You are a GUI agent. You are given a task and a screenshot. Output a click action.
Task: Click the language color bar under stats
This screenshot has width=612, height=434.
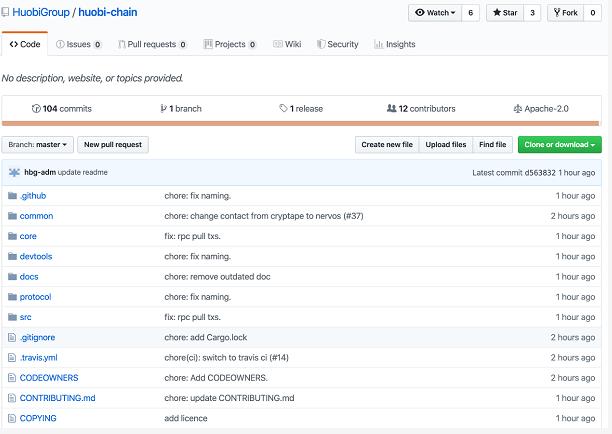pos(300,123)
